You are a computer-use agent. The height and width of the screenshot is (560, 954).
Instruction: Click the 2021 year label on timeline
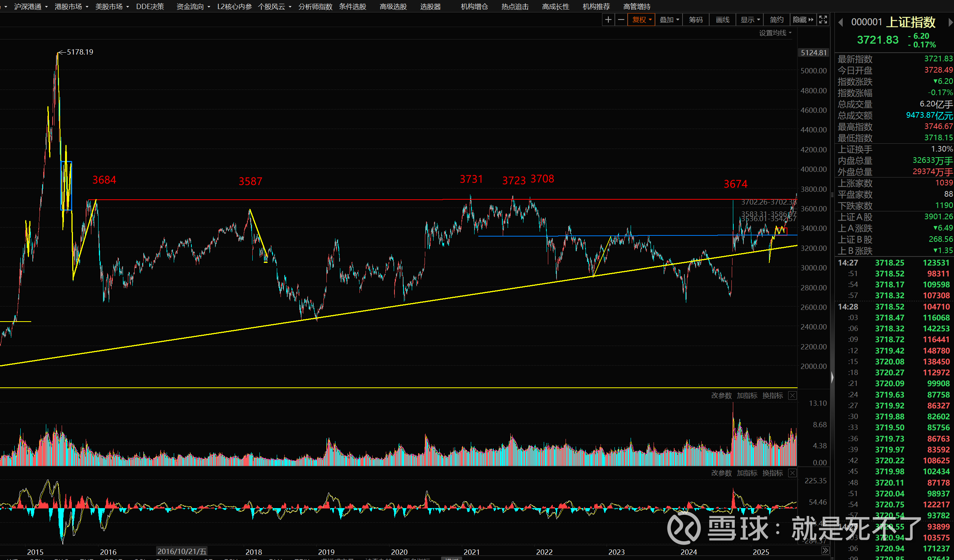tap(472, 552)
